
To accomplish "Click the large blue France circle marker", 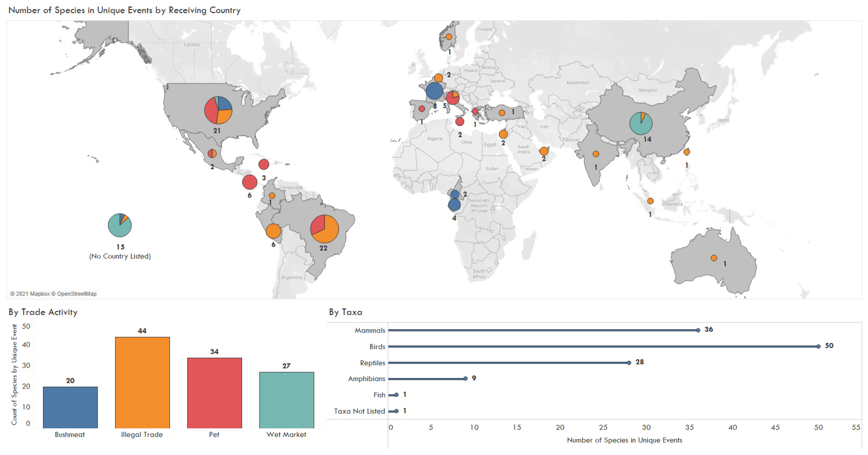I will (x=434, y=91).
